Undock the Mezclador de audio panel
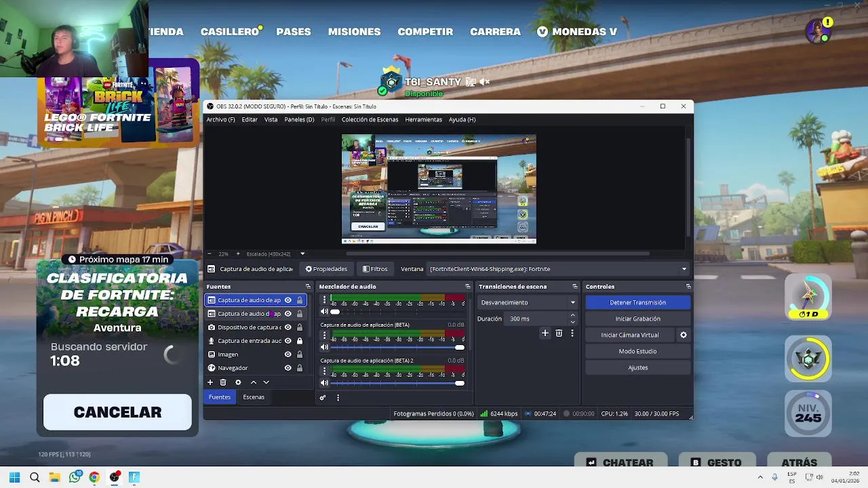The width and height of the screenshot is (868, 488). pos(467,287)
